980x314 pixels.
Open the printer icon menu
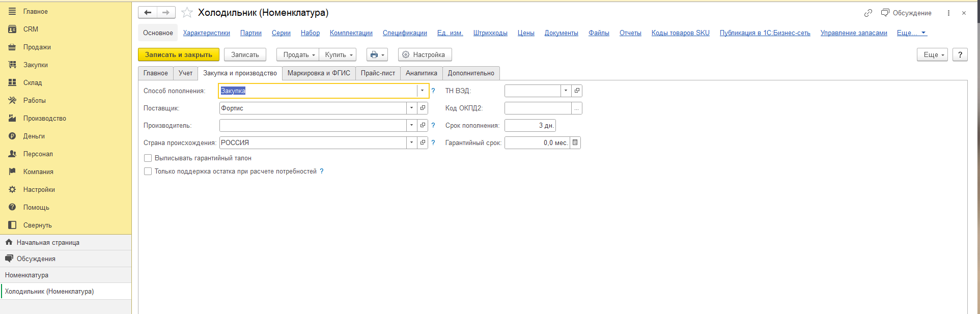377,54
